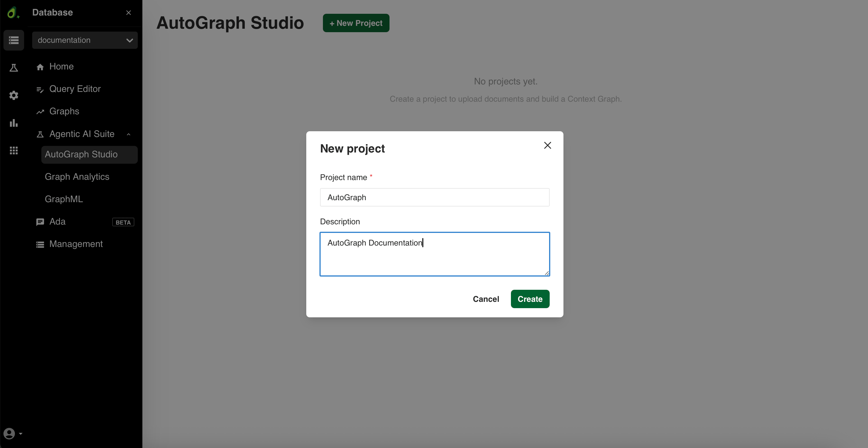Close the New project dialog
The width and height of the screenshot is (868, 448).
pyautogui.click(x=547, y=145)
